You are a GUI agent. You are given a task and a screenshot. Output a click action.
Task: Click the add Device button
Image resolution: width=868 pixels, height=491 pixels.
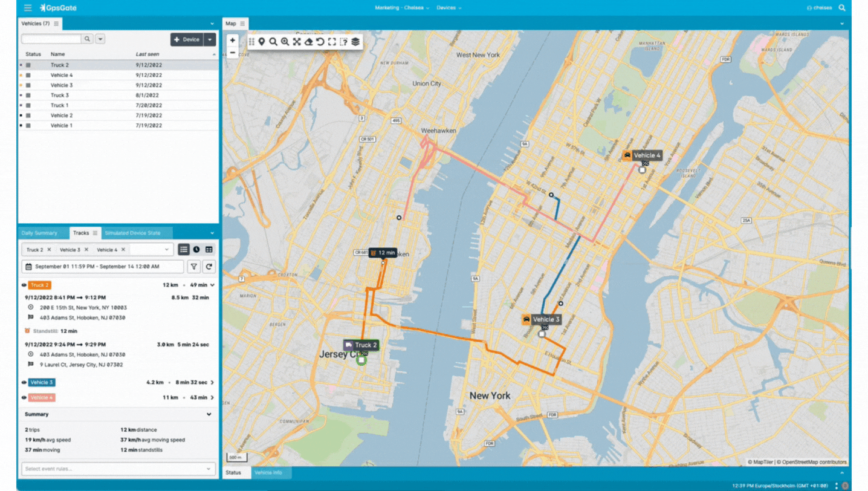click(x=187, y=39)
